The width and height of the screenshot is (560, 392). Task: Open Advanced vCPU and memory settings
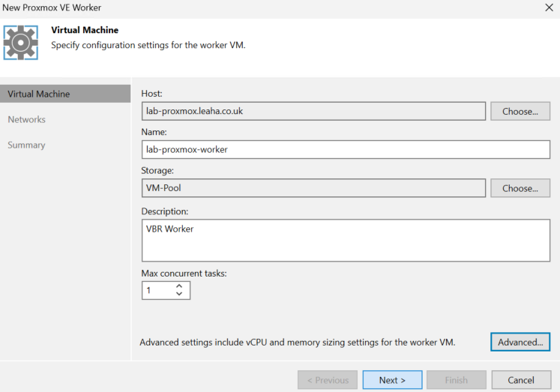(x=520, y=342)
